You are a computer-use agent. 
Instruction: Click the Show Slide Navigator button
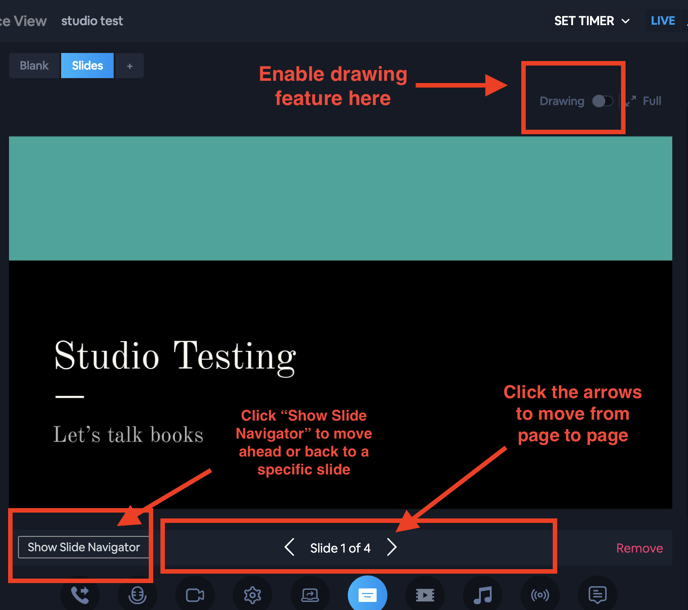click(83, 547)
